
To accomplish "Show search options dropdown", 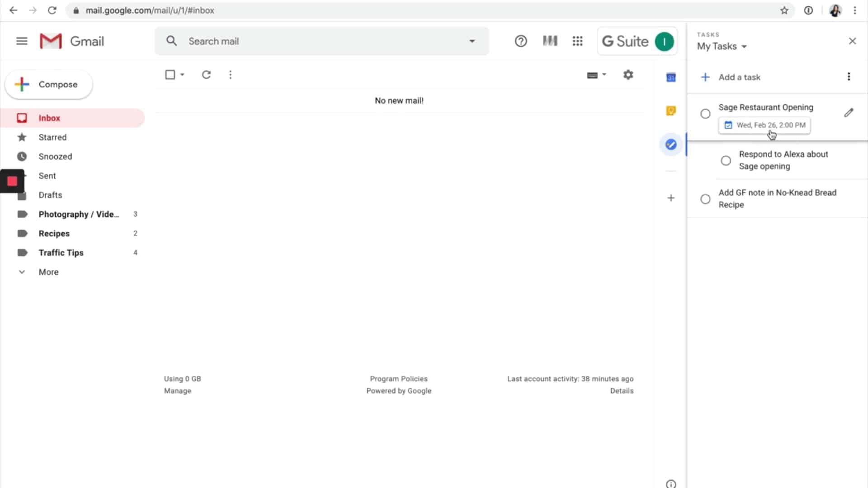I will pos(472,41).
